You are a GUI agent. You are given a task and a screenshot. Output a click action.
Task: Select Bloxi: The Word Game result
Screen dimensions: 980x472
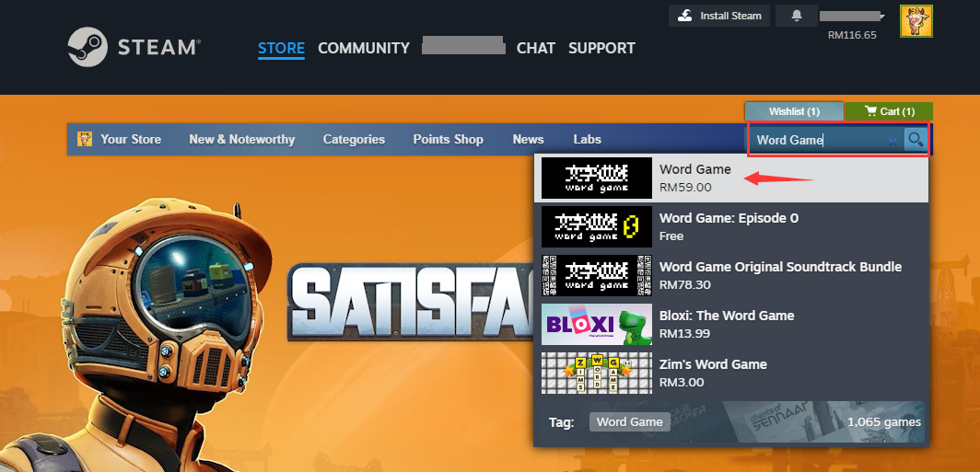pyautogui.click(x=731, y=324)
